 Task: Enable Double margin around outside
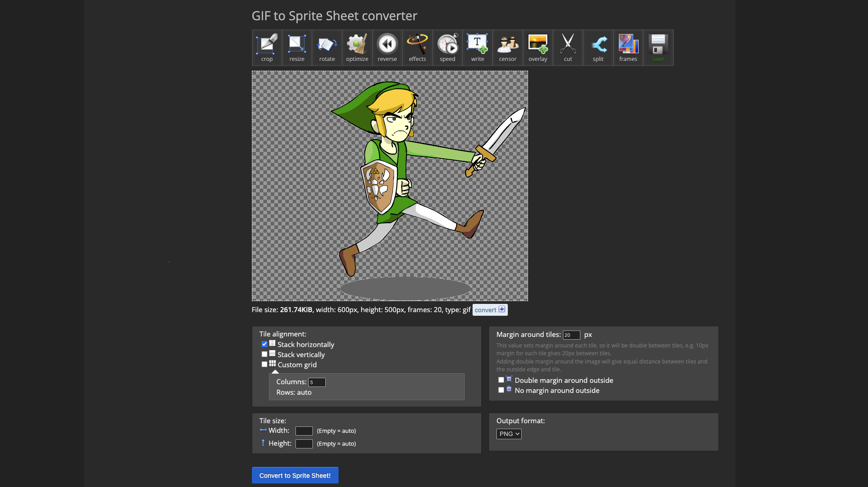click(501, 380)
